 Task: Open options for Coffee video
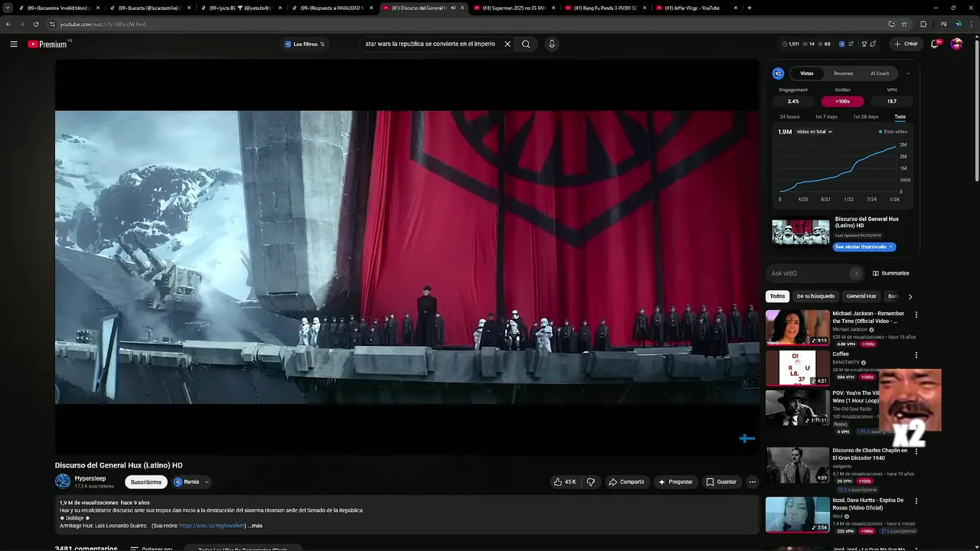(916, 355)
